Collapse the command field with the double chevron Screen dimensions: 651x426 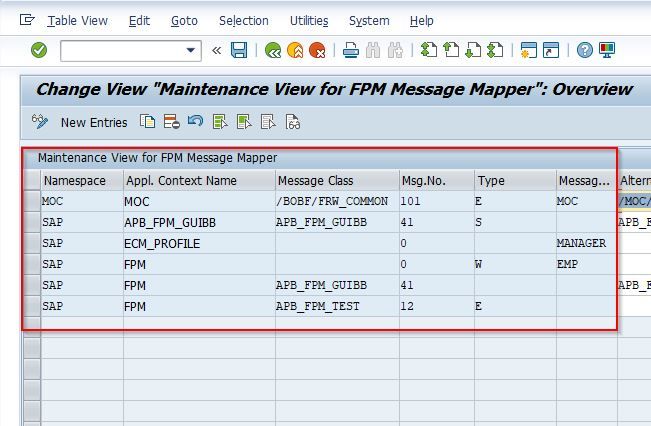pyautogui.click(x=216, y=51)
